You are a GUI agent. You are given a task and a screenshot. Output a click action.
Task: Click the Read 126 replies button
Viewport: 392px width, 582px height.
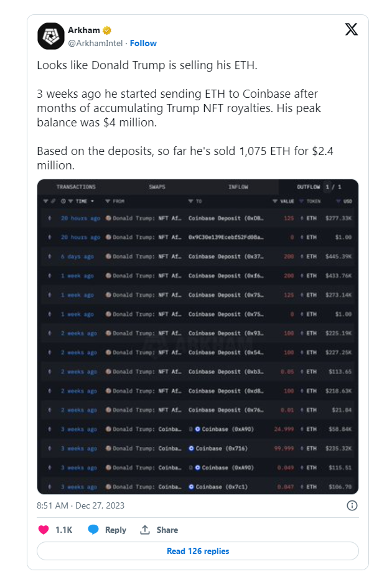click(198, 551)
